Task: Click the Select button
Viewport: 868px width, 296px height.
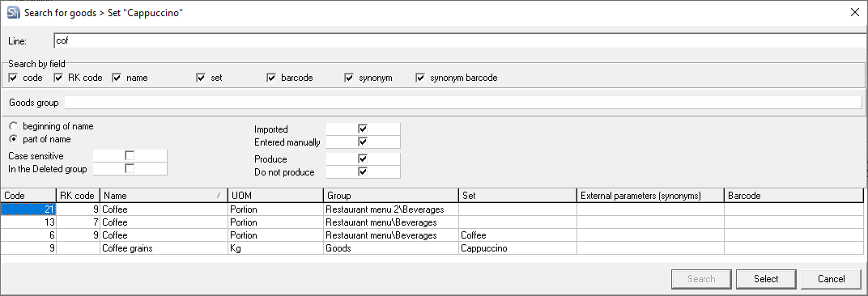Action: coord(766,279)
